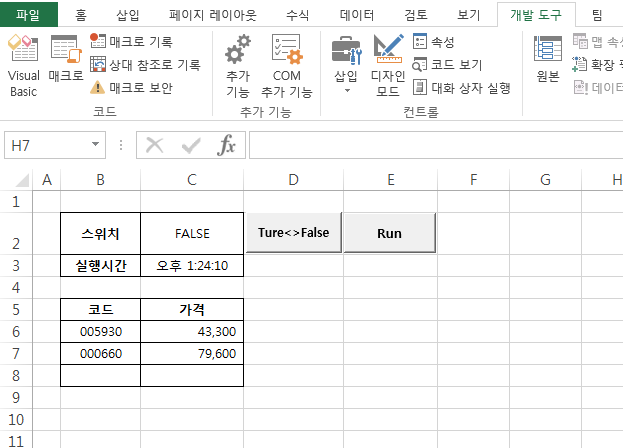Image resolution: width=623 pixels, height=448 pixels.
Task: Open XML 원본 source pane
Action: click(548, 59)
